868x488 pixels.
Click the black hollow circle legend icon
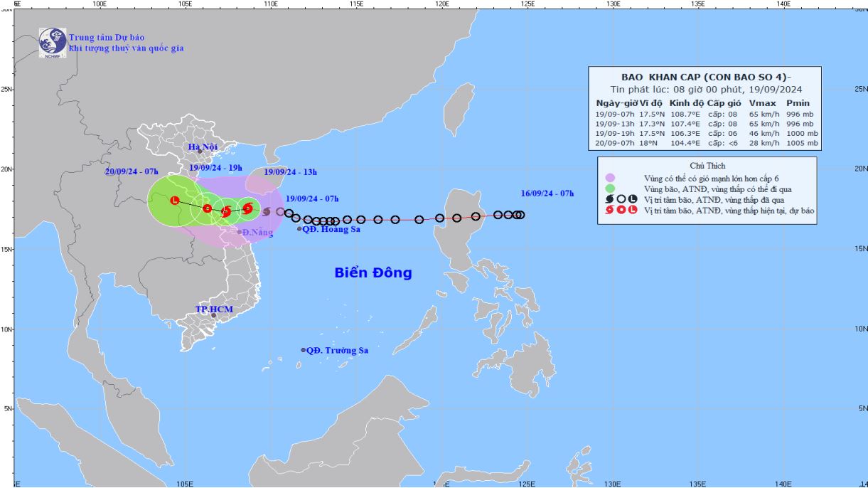coord(620,200)
